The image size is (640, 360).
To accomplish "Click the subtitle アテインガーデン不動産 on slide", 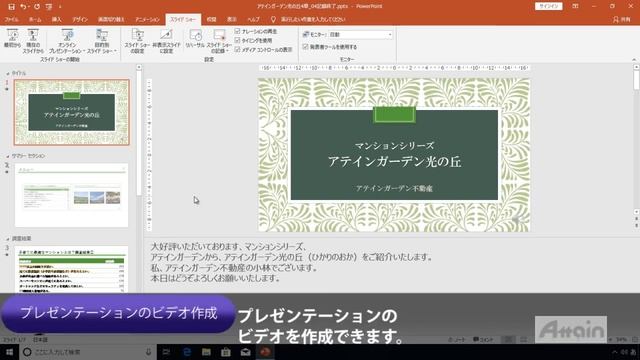I will click(x=394, y=188).
